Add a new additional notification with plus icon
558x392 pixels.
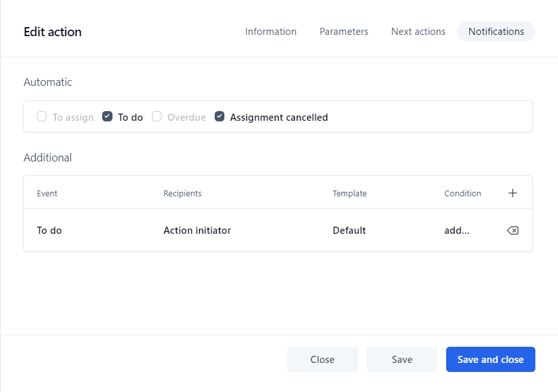tap(513, 193)
